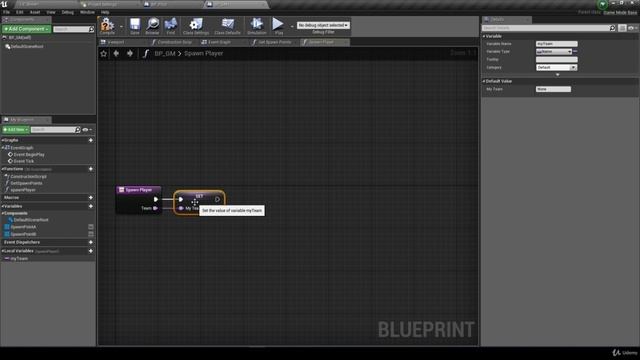Open Details view options eye icon
Image resolution: width=640 pixels, height=360 pixels.
point(632,28)
